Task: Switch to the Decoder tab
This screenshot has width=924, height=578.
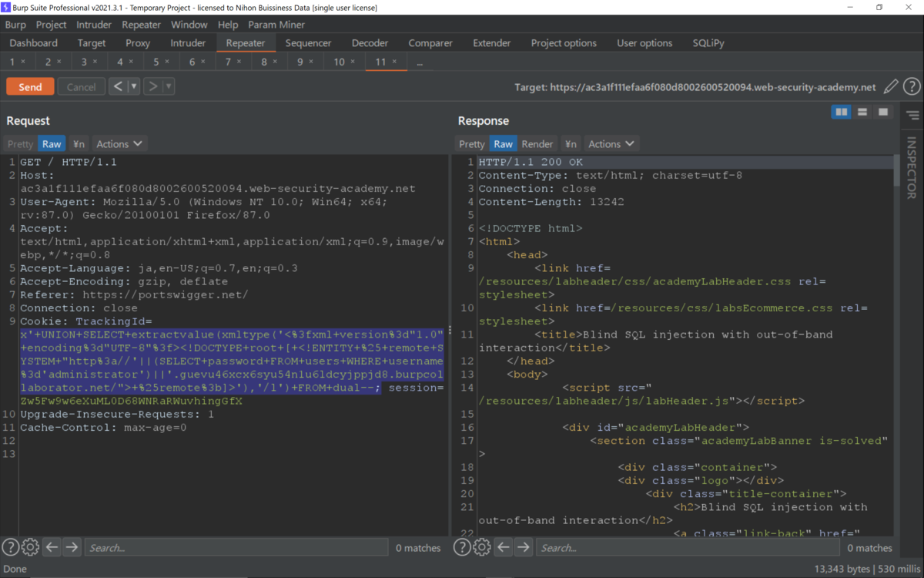Action: pos(370,43)
